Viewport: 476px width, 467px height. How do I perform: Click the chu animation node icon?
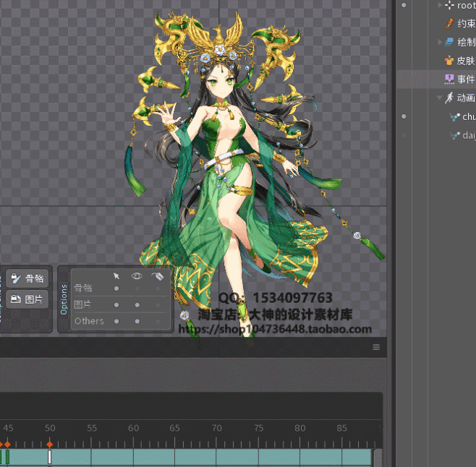pos(455,116)
